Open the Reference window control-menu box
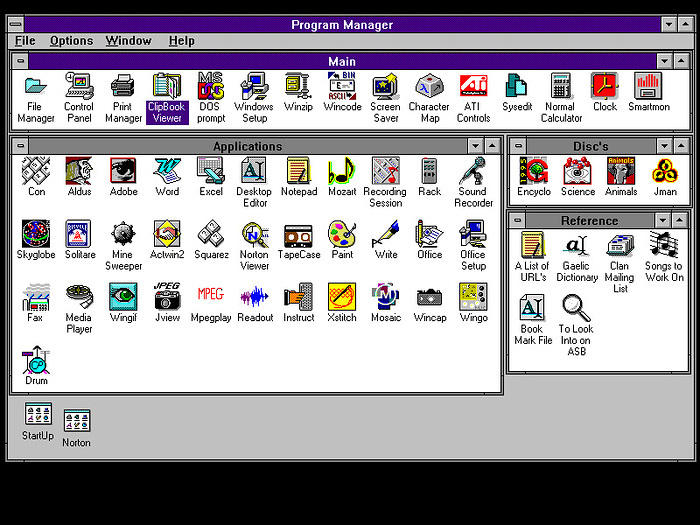The image size is (700, 525). pos(518,220)
